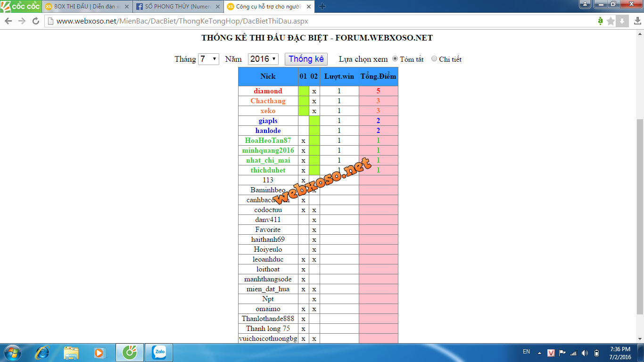Click the Chacthang nick name
This screenshot has height=362, width=644.
click(268, 101)
